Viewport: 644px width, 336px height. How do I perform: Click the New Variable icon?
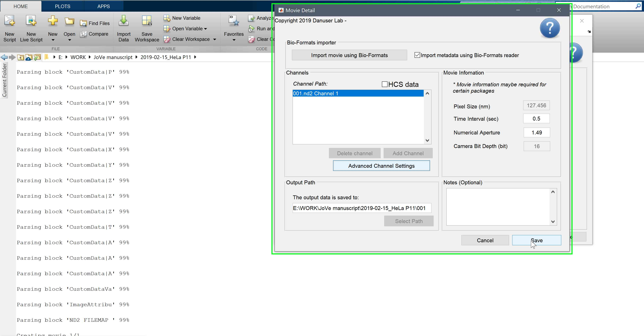click(x=167, y=18)
